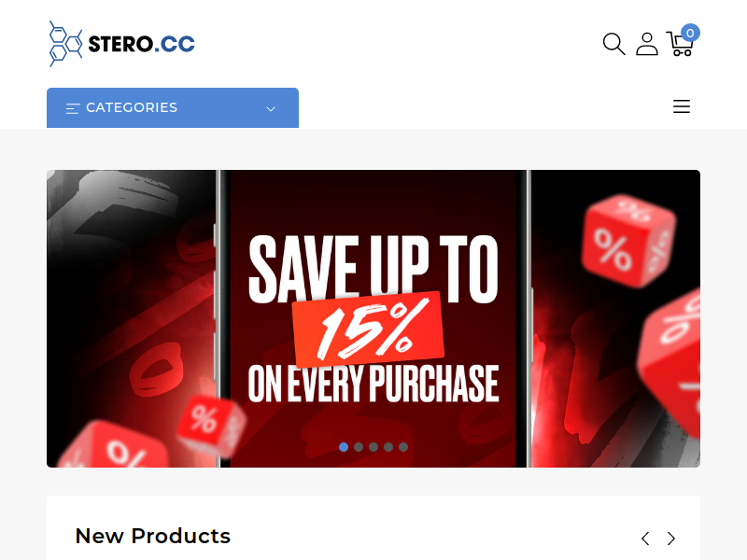The width and height of the screenshot is (747, 560).
Task: Click the lines icon beside CATEGORIES
Action: click(x=73, y=108)
